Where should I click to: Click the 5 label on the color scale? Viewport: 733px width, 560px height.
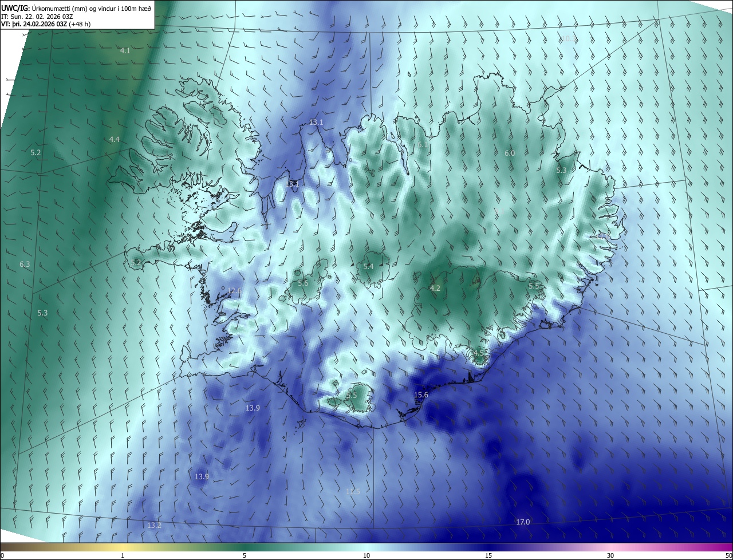point(245,555)
